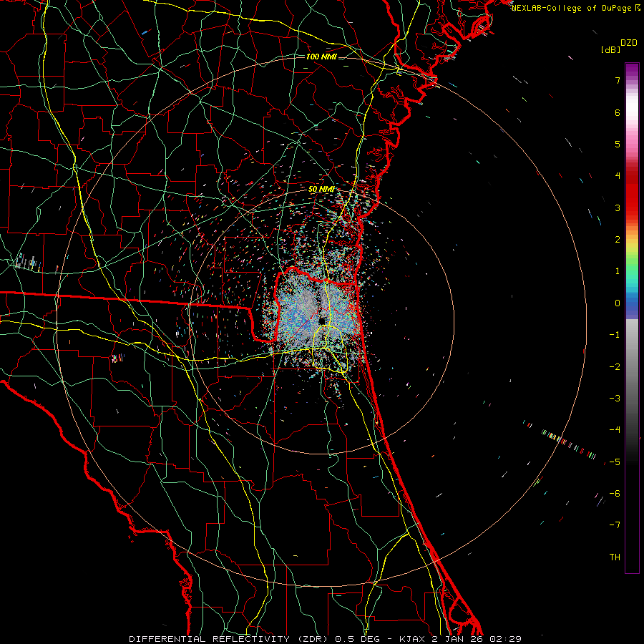Click the 3 value on the color scale

[618, 208]
